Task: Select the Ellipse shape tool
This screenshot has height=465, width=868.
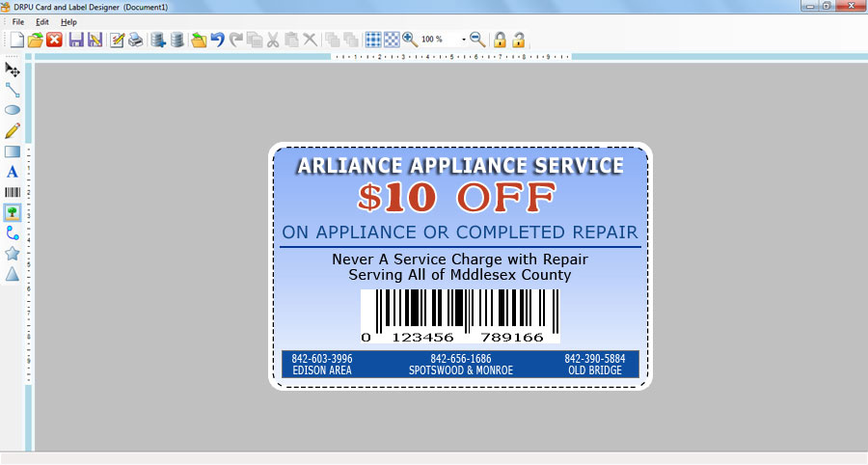Action: tap(13, 110)
